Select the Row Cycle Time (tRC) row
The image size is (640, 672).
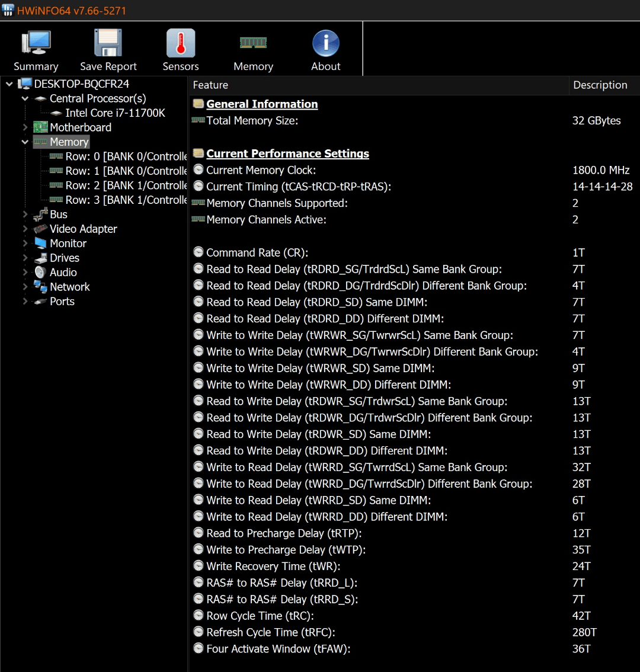[415, 616]
